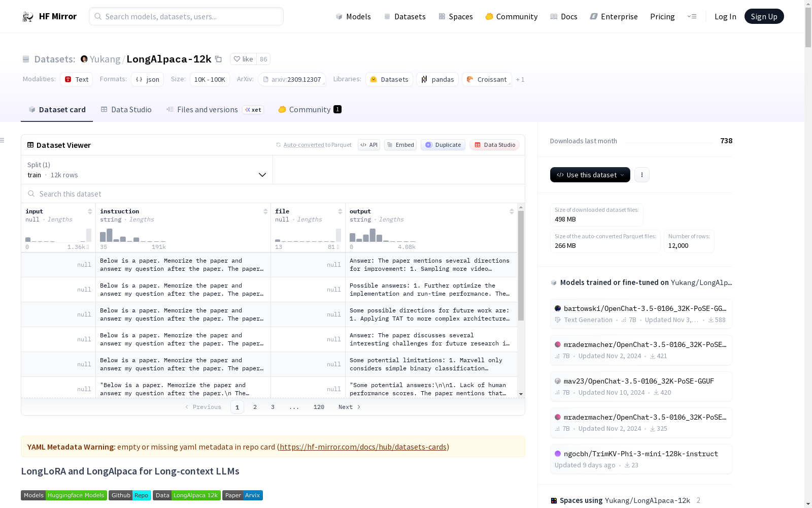Click the three-dot options button beside Use this dataset
This screenshot has height=508, width=812.
point(642,175)
